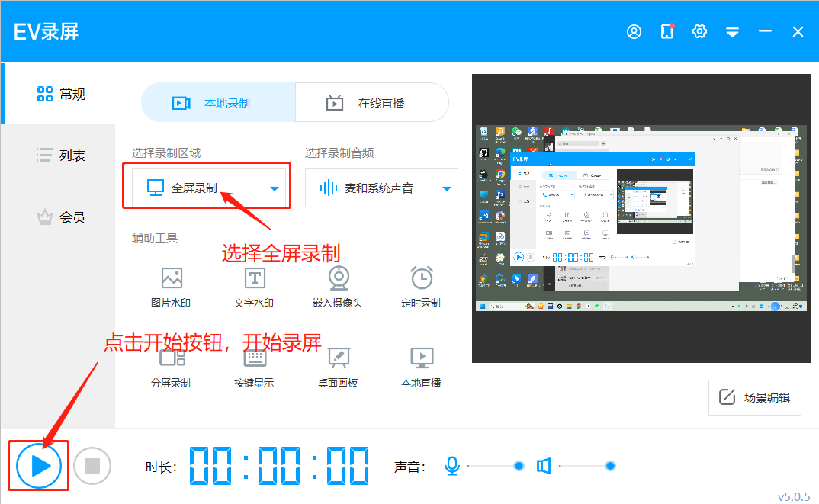The image size is (819, 504).
Task: Switch to the 常规 sidebar tab
Action: point(59,94)
